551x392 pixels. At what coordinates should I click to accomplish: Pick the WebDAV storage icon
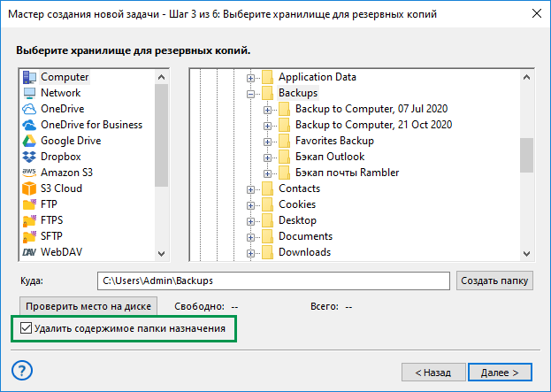click(x=29, y=252)
